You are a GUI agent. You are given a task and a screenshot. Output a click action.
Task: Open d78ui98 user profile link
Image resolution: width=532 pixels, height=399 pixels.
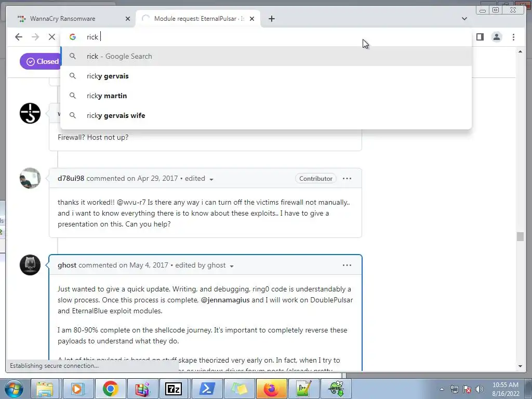click(71, 179)
